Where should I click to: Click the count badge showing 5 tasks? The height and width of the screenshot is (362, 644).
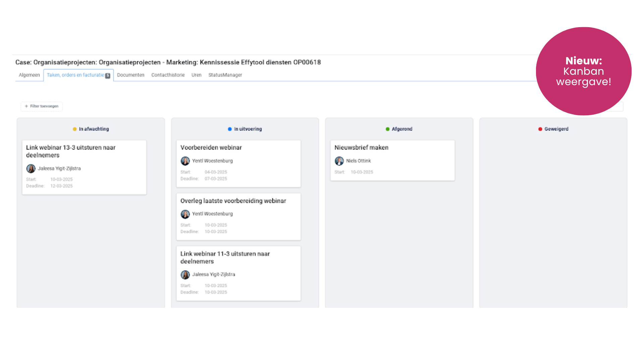pyautogui.click(x=108, y=75)
